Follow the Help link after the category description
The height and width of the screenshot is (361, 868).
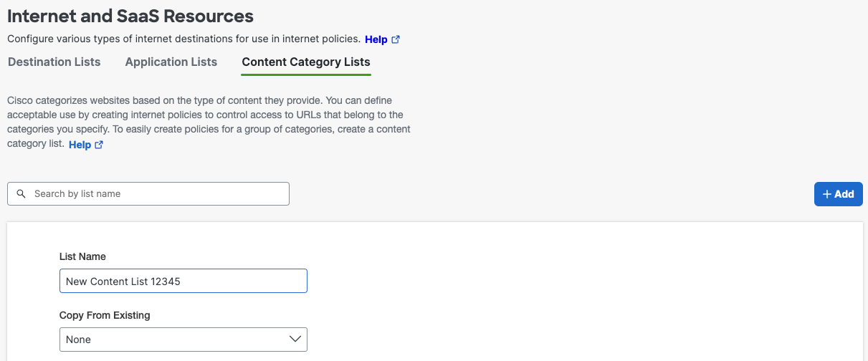click(80, 145)
